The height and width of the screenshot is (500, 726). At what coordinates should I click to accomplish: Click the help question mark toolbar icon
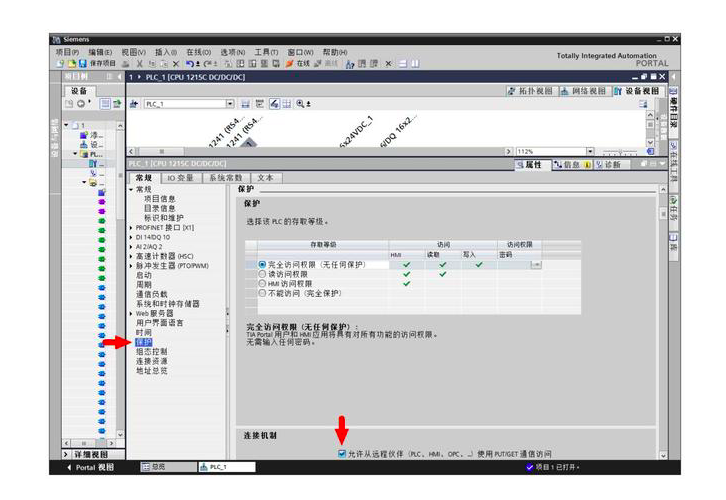[x=350, y=64]
